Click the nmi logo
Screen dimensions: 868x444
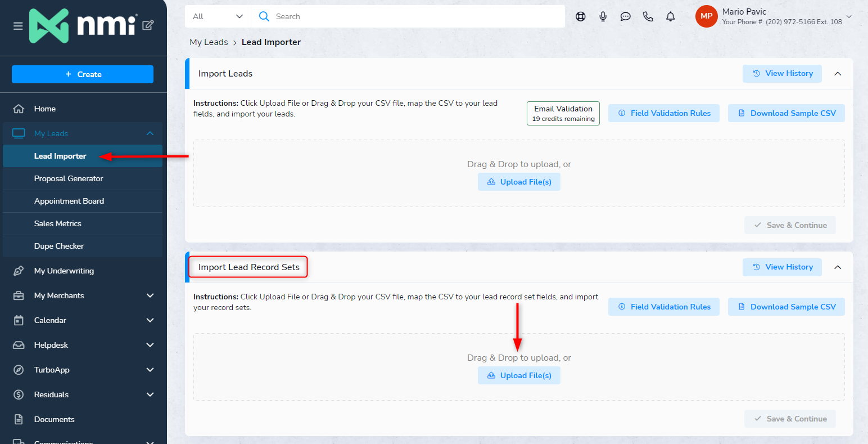(x=83, y=25)
